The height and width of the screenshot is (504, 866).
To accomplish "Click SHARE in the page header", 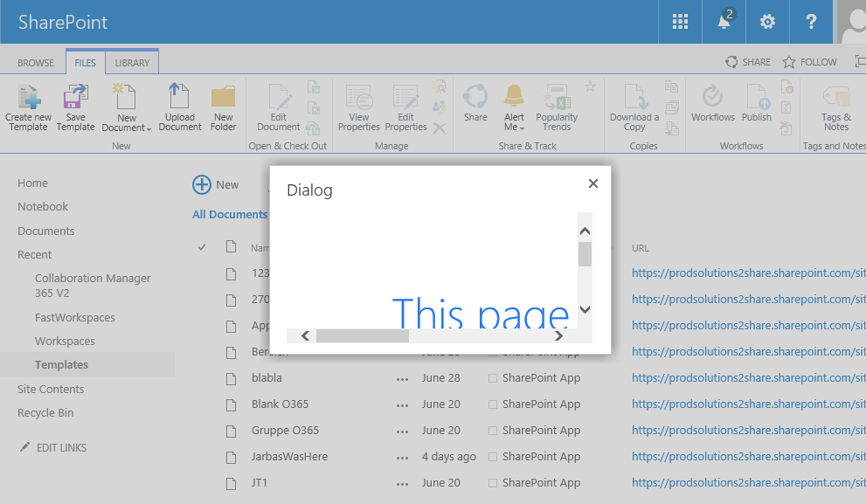I will 748,62.
